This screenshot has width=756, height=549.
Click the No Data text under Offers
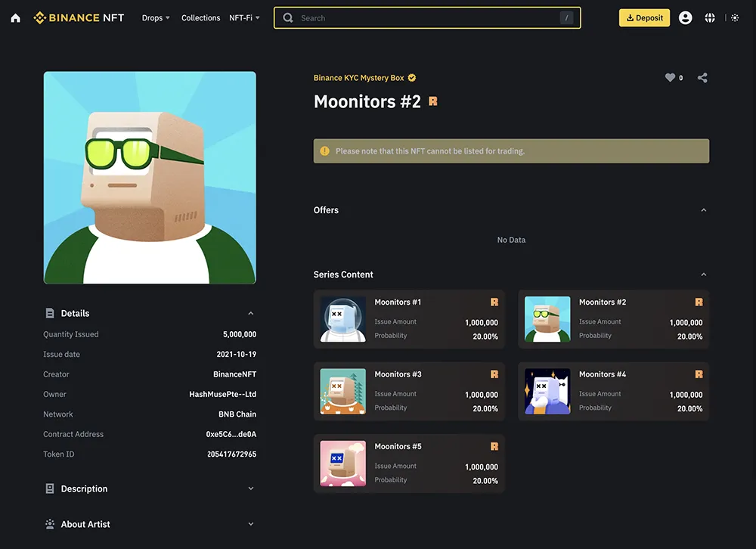point(511,240)
